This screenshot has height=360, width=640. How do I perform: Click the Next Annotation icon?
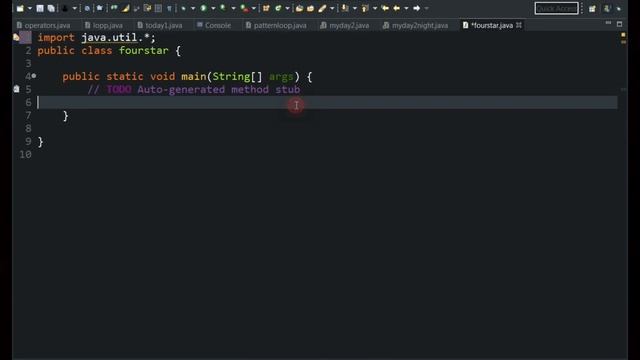pyautogui.click(x=345, y=8)
